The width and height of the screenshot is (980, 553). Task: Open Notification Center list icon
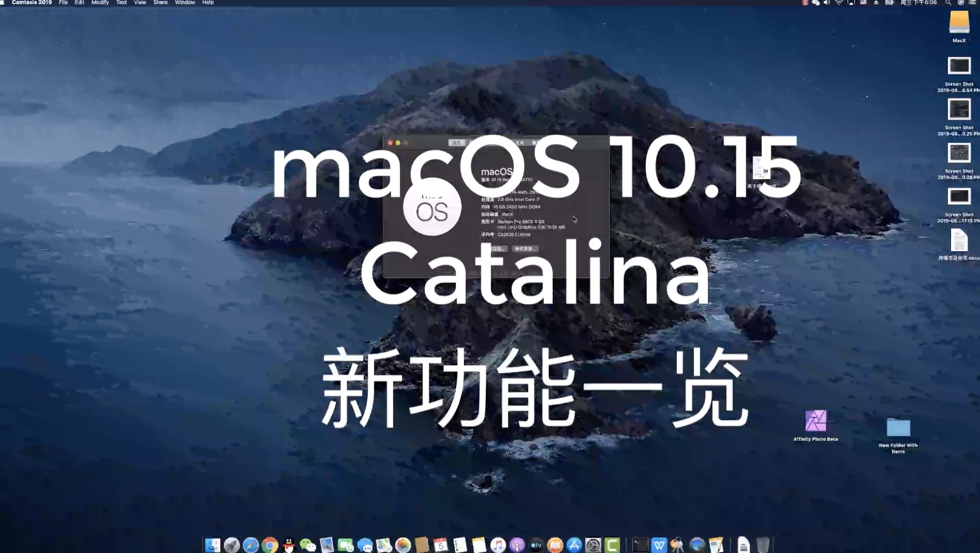[973, 3]
